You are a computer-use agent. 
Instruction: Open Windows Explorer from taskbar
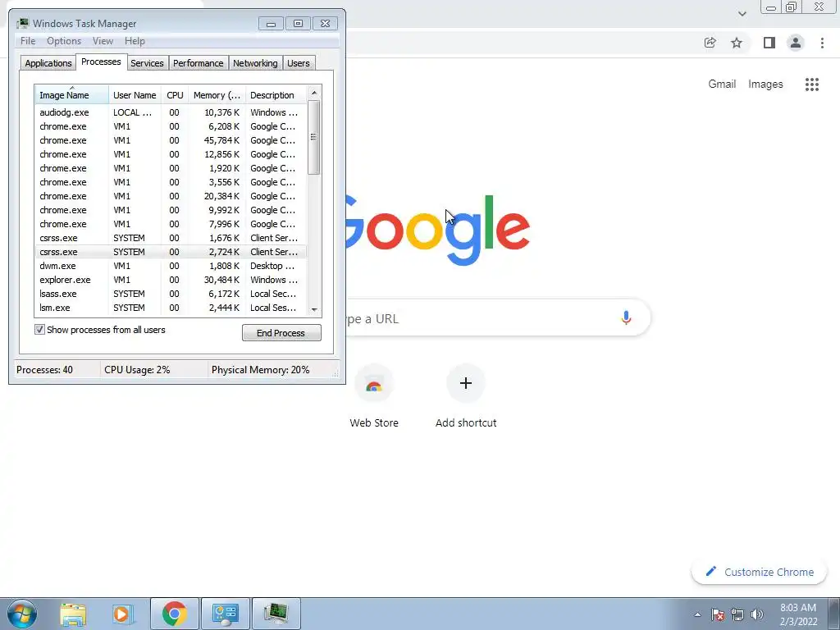point(73,614)
